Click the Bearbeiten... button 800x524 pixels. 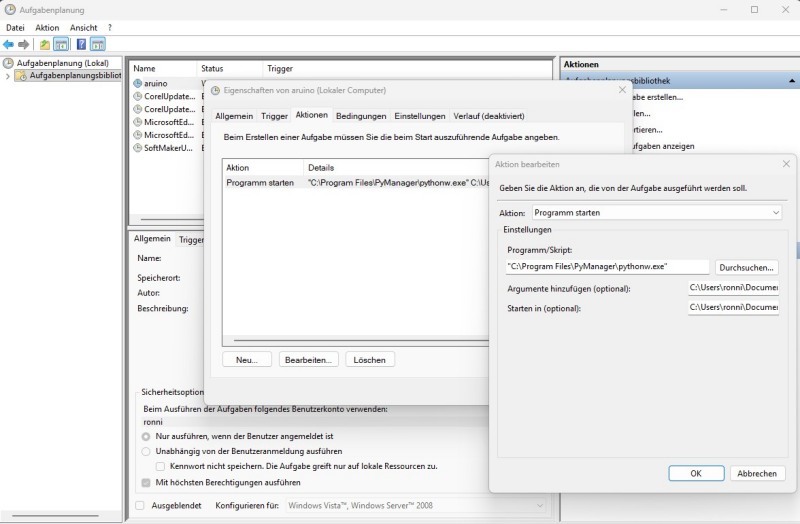point(308,360)
